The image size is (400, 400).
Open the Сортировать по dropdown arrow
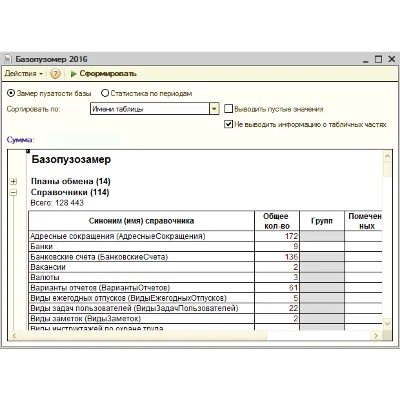coord(214,109)
